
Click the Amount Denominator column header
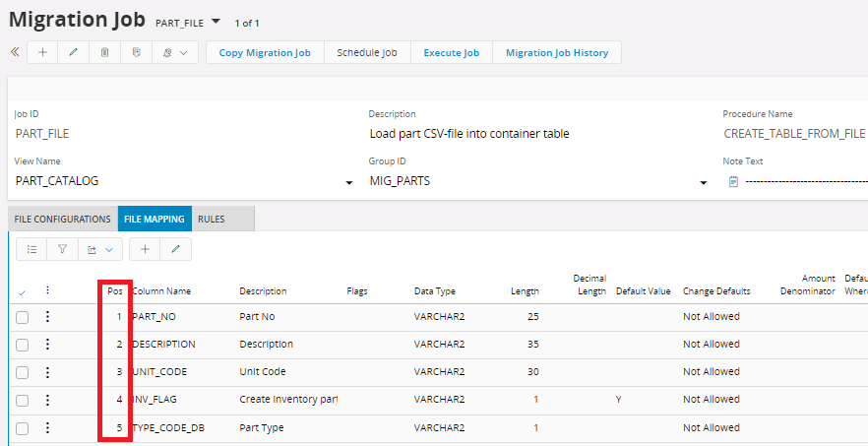[808, 285]
